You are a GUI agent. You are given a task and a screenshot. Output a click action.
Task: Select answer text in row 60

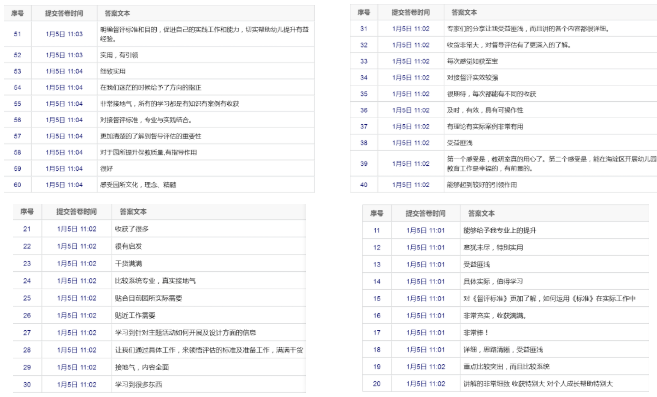tap(138, 185)
